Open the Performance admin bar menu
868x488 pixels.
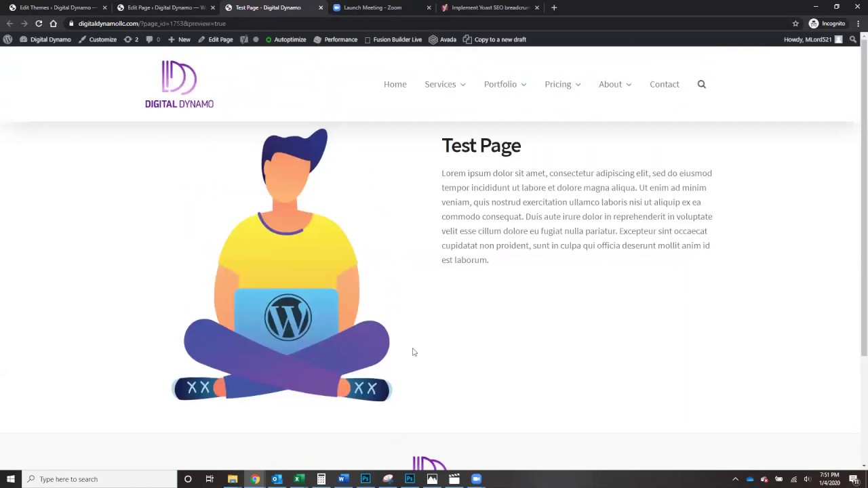pos(335,39)
